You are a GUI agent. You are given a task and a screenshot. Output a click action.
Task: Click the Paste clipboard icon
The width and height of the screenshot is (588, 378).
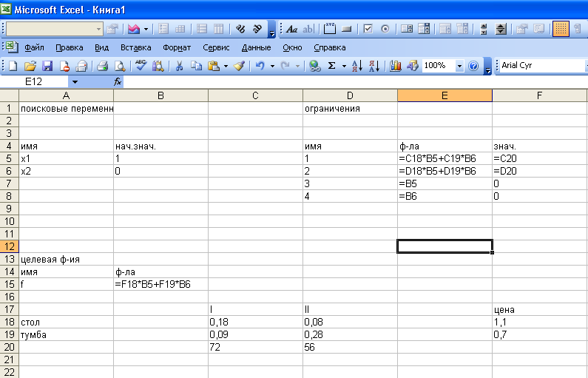coord(213,66)
